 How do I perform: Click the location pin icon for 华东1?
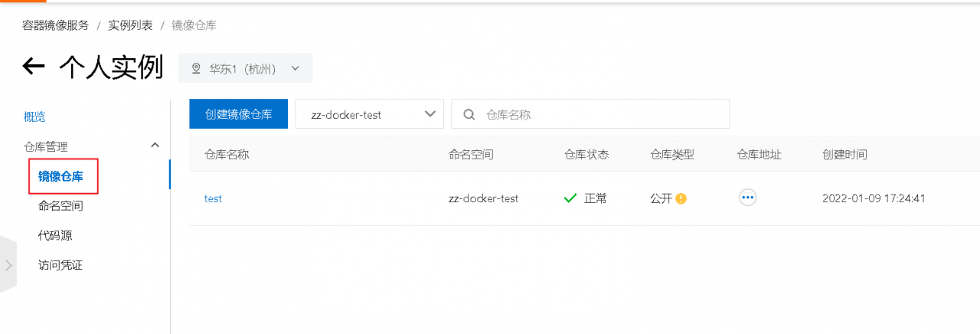pos(196,68)
